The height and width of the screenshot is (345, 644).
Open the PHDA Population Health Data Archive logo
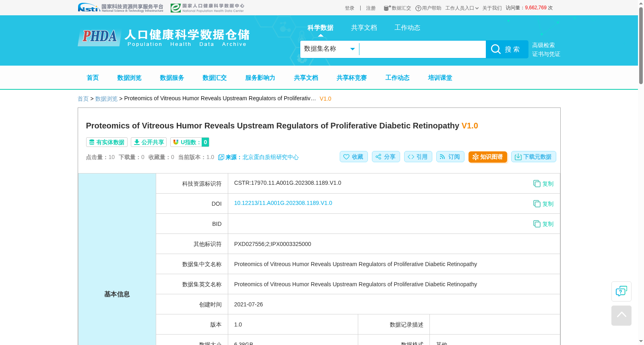pos(164,37)
